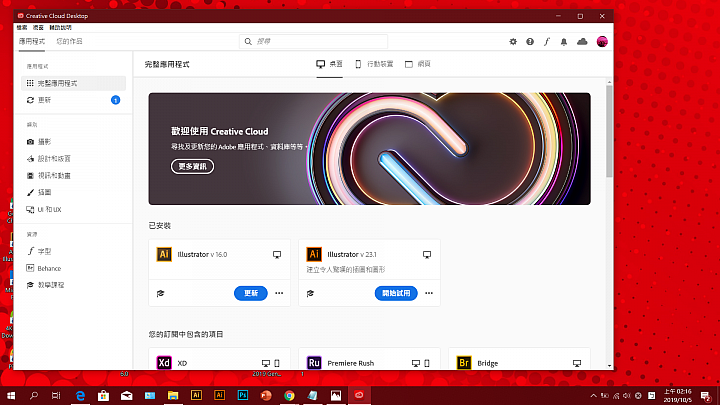Screen dimensions: 720x405
Task: Click the blue update count badge
Action: point(116,100)
